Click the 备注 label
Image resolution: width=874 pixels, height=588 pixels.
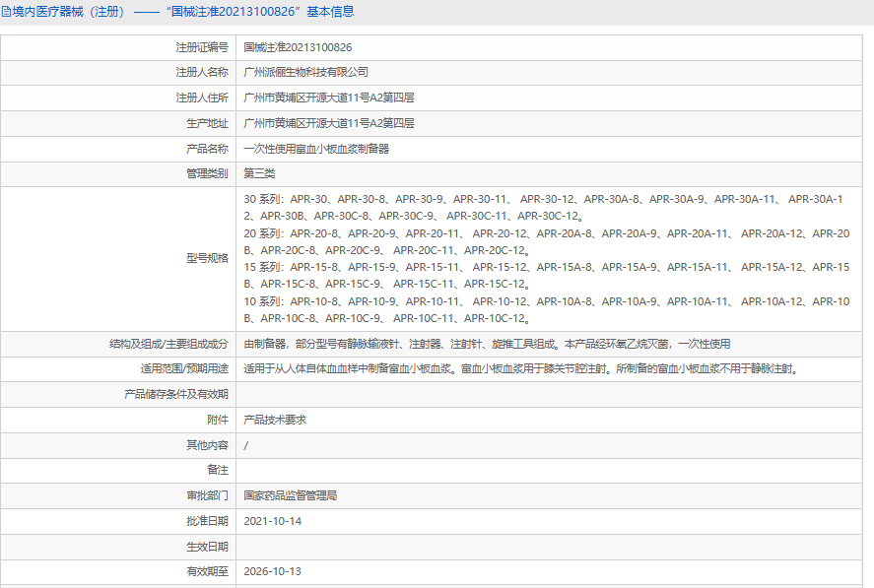coord(218,471)
